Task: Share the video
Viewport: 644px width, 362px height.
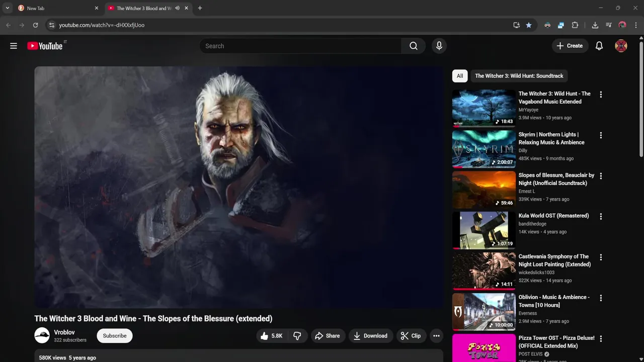Action: (328, 336)
